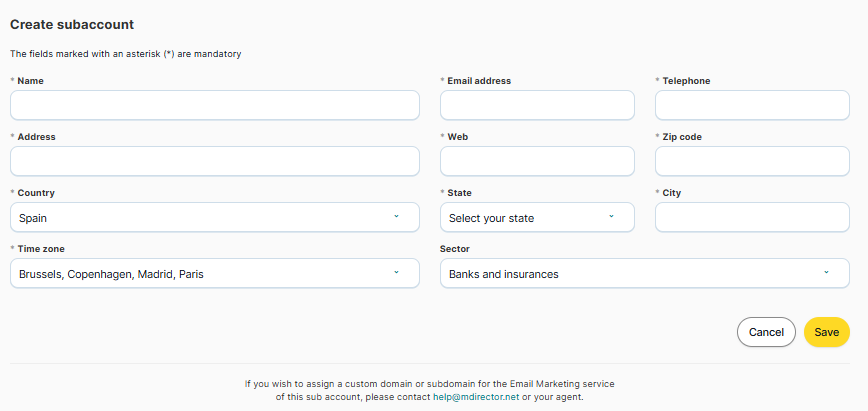Select the Address input box

(214, 161)
